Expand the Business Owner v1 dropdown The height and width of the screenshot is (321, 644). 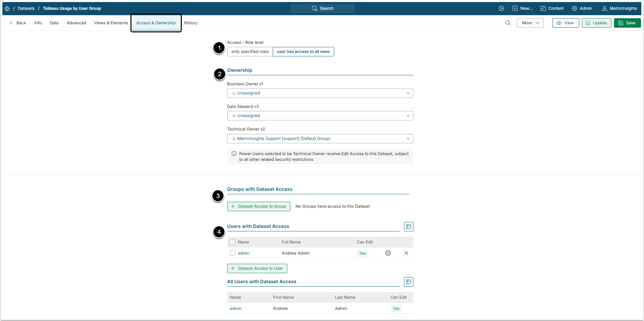pos(320,93)
